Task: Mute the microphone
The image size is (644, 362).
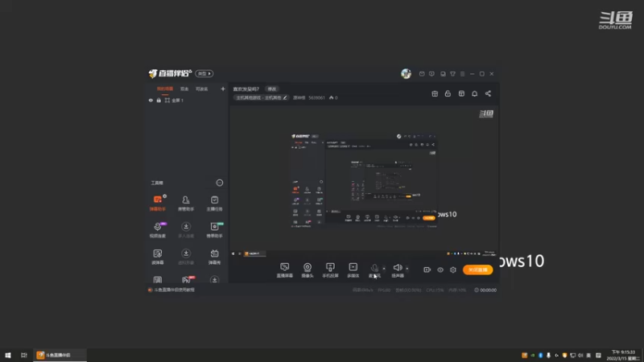Action: (374, 270)
